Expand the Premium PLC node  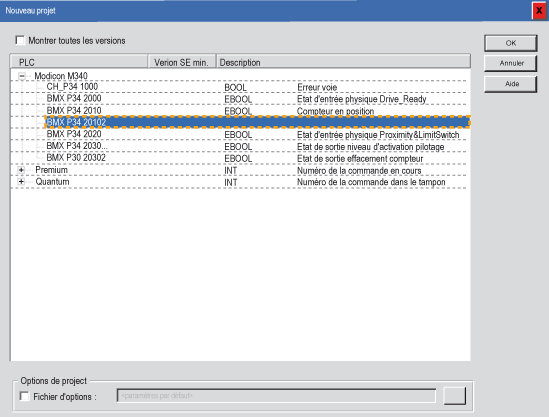click(21, 170)
